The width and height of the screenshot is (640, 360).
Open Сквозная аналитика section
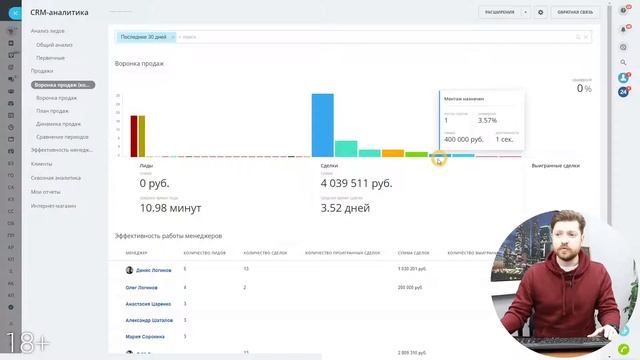click(56, 178)
